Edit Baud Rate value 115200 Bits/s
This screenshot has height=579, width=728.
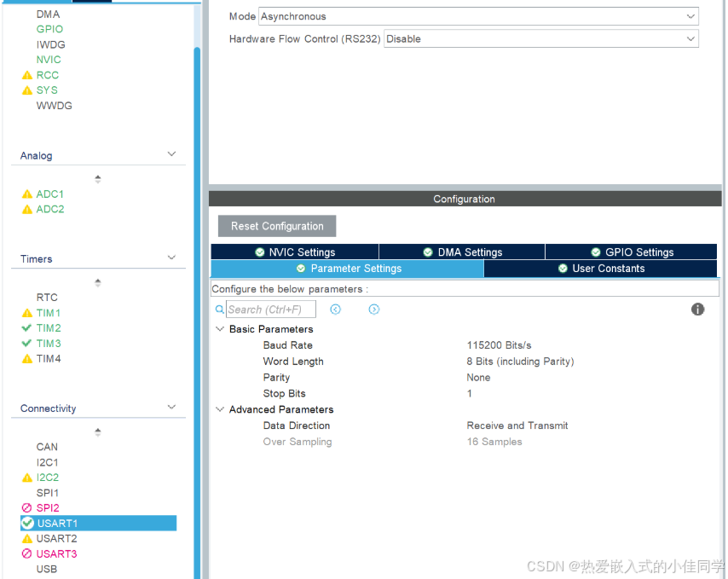point(499,345)
